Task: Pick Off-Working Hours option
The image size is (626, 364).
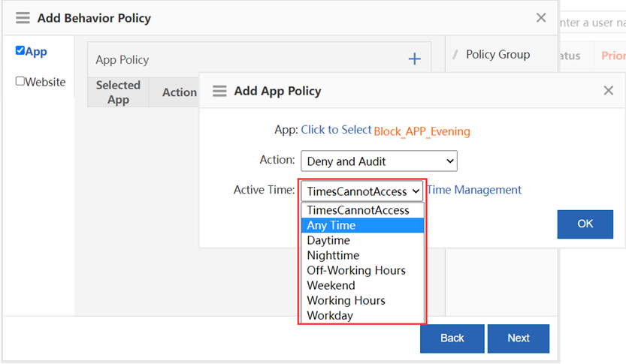Action: (355, 270)
